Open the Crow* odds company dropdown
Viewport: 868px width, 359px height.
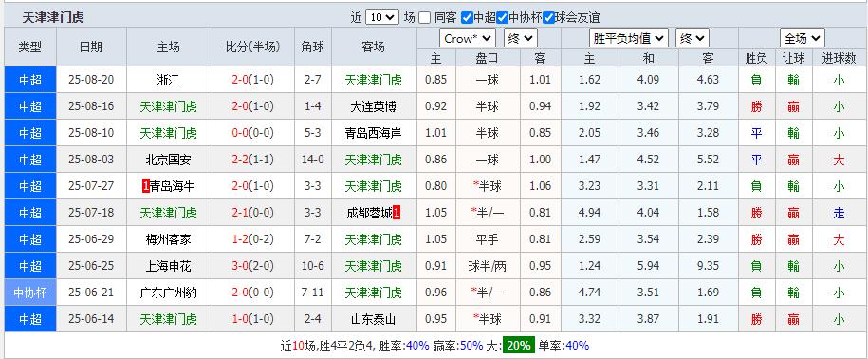pos(468,38)
